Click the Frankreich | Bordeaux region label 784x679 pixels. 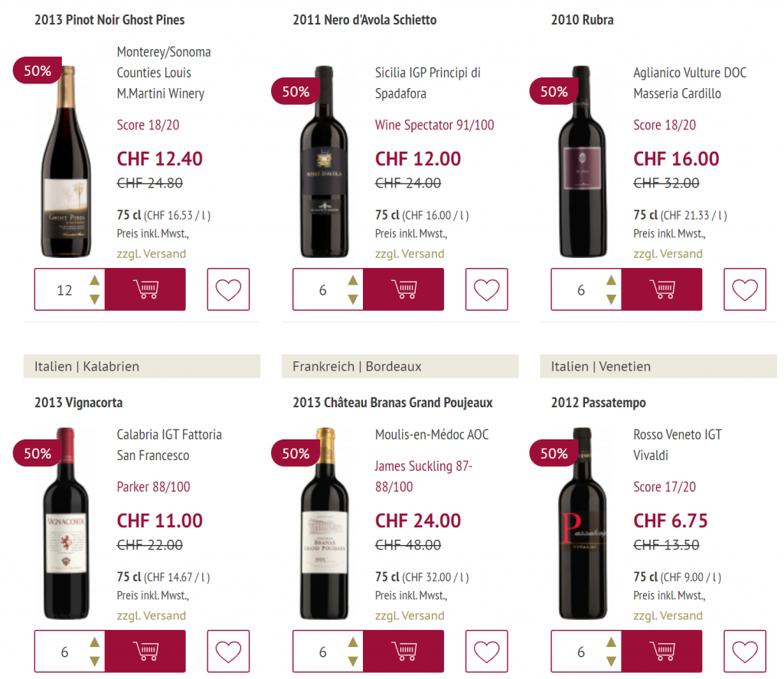tap(357, 367)
